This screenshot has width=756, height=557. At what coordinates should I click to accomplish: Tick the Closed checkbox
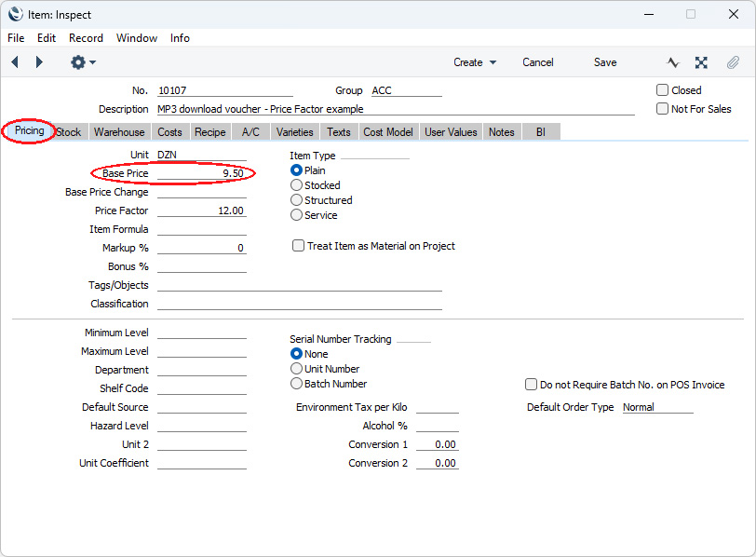(x=663, y=90)
